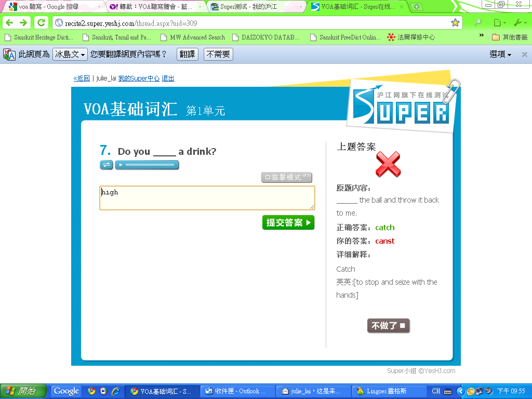Screen dimensions: 532x399
Task: Open a new browser tab
Action: pos(417,7)
